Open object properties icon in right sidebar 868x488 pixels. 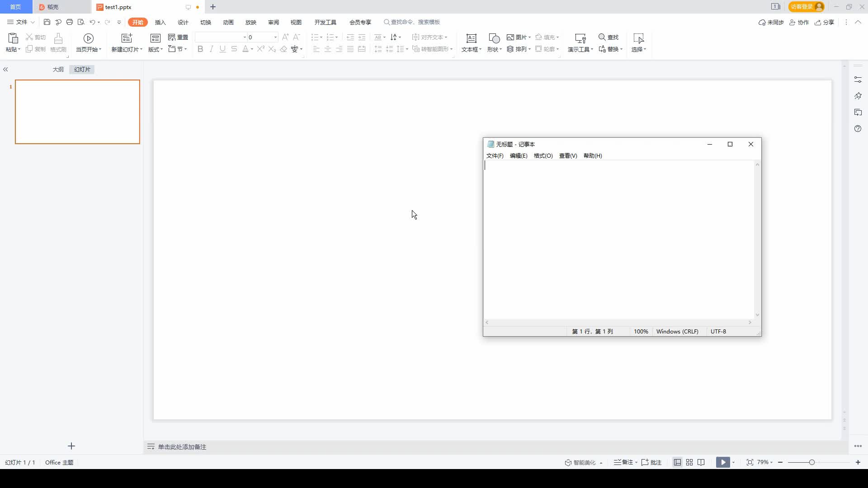(x=858, y=80)
